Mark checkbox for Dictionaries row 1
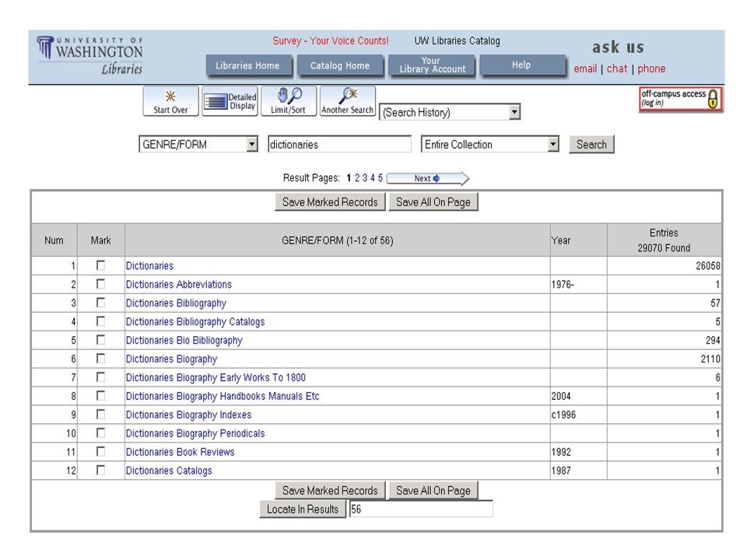The width and height of the screenshot is (747, 560). [x=100, y=265]
